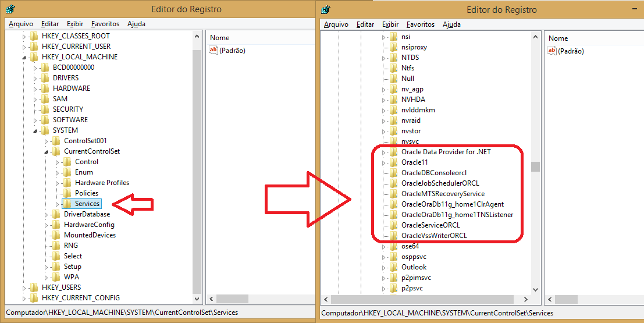The image size is (644, 323).
Task: Select the nvlddmkm key
Action: (x=418, y=110)
